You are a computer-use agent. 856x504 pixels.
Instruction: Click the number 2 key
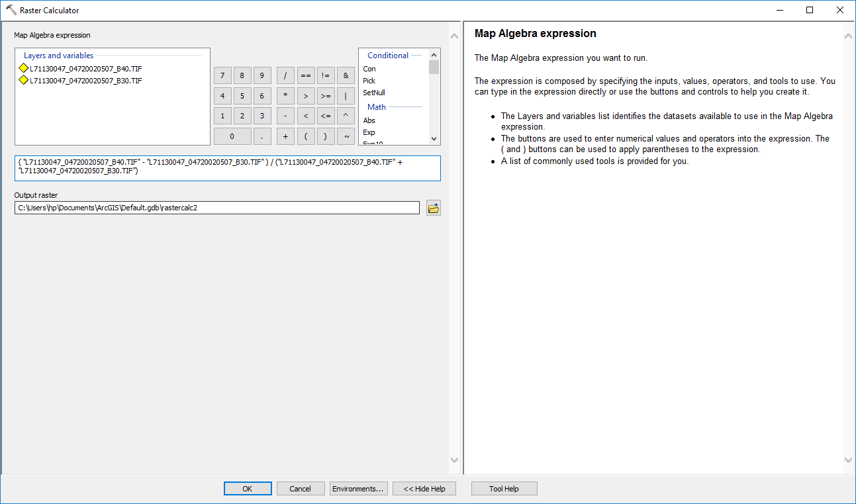242,116
